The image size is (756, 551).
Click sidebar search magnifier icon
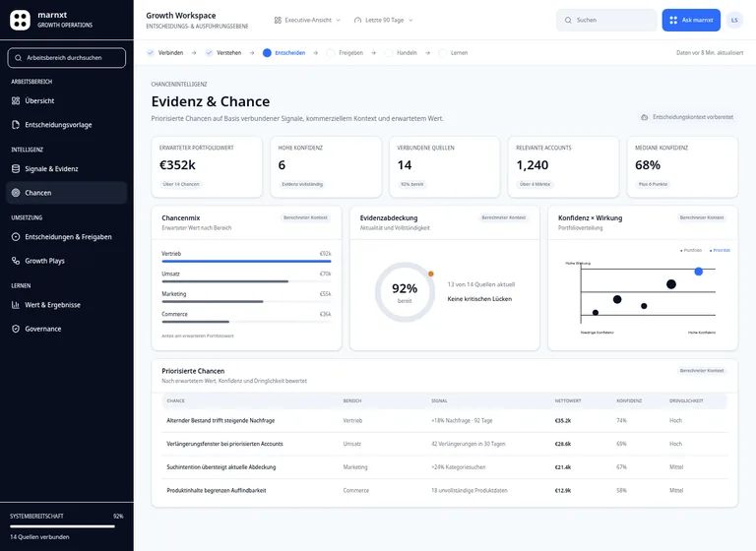(x=19, y=58)
